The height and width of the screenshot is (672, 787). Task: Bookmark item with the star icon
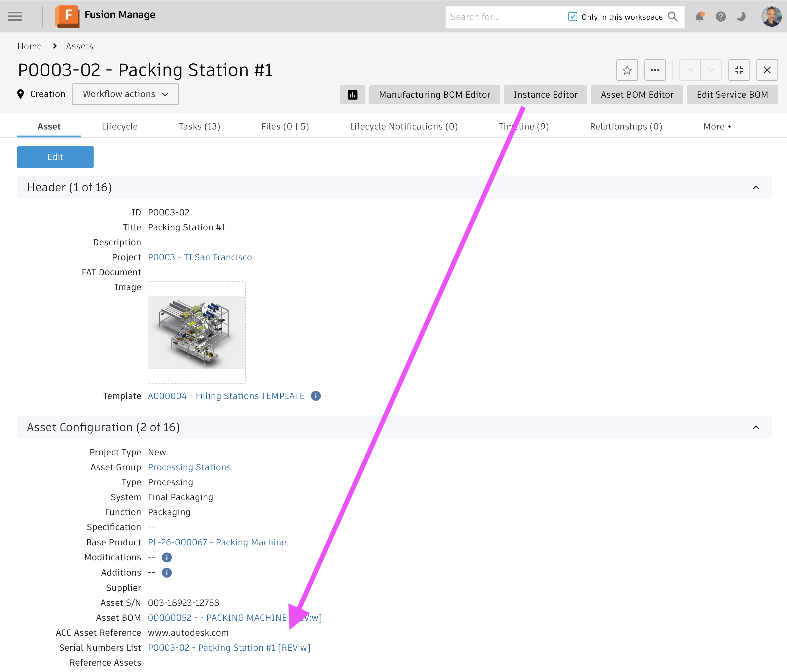(x=627, y=70)
